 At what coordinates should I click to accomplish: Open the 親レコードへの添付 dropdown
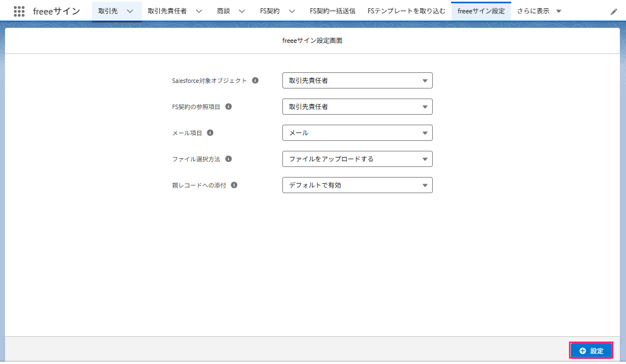pyautogui.click(x=358, y=185)
